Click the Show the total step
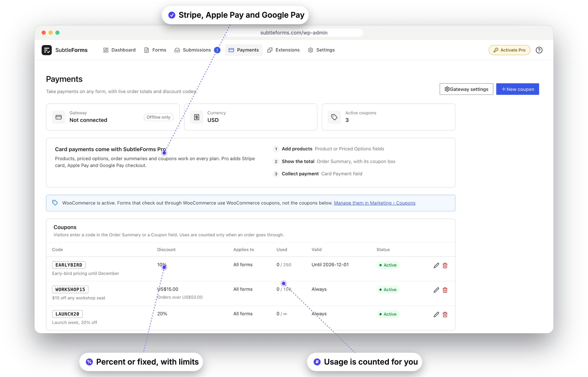Screen dimensions: 588x377 click(334, 161)
